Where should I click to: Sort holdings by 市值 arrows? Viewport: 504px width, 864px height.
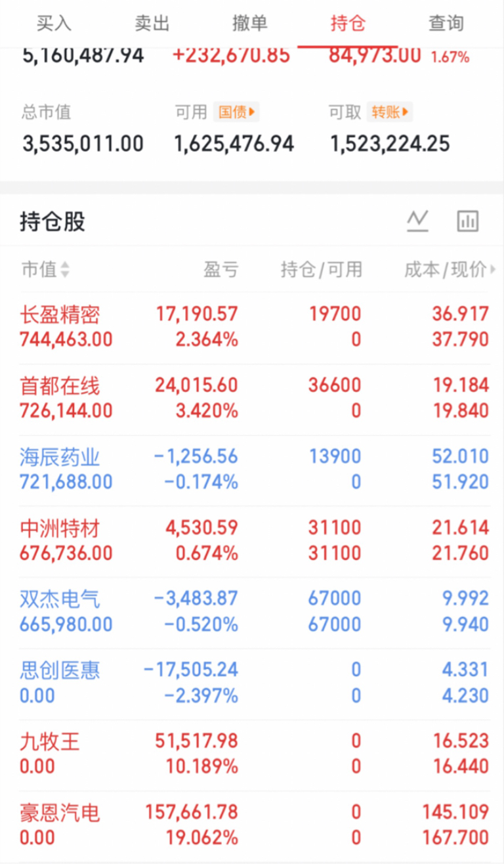coord(64,270)
